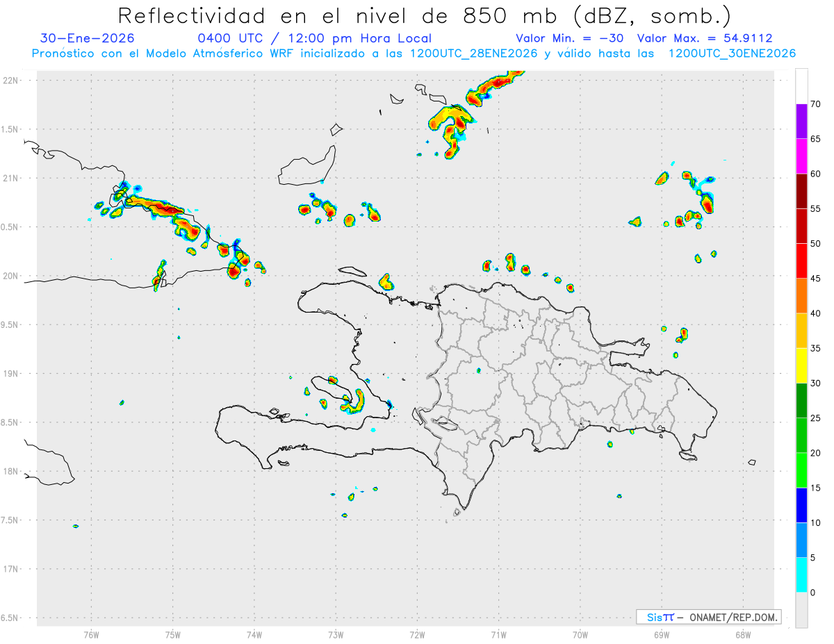Click the purple 65–70 dBZ colorbar segment

point(801,122)
